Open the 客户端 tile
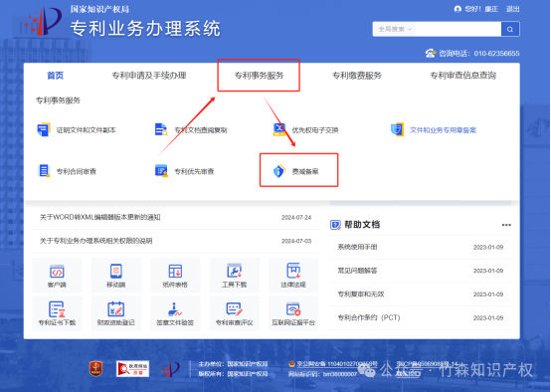Viewport: 551px width, 392px height. 57,276
